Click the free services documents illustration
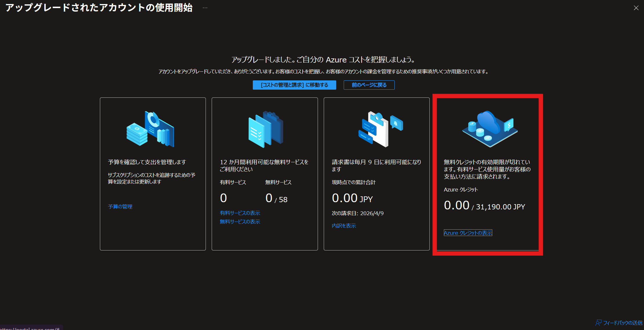Image resolution: width=644 pixels, height=330 pixels. click(266, 129)
